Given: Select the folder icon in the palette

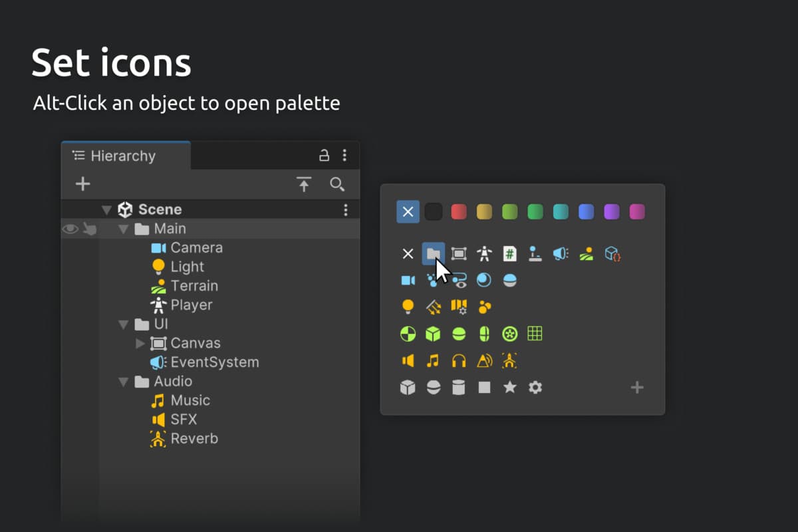Looking at the screenshot, I should (433, 253).
